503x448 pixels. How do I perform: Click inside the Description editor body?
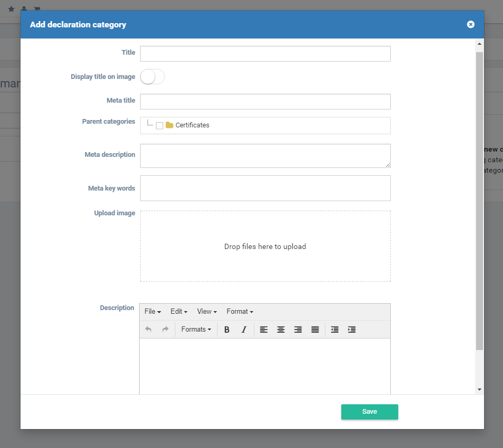tap(265, 366)
